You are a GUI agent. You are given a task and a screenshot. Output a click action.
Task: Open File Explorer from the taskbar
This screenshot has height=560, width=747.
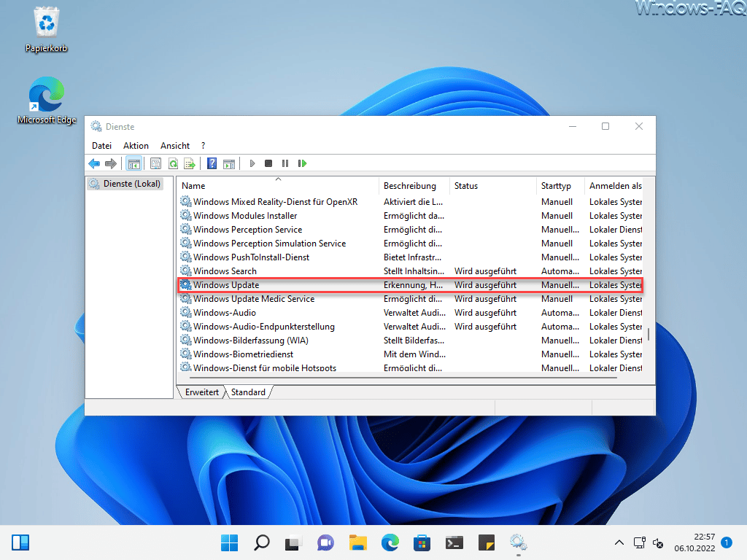[357, 542]
